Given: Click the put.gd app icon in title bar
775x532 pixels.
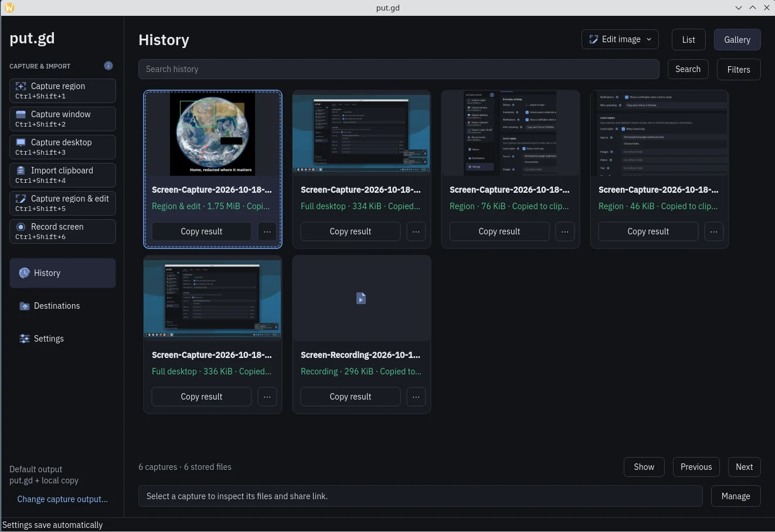Looking at the screenshot, I should [x=9, y=8].
